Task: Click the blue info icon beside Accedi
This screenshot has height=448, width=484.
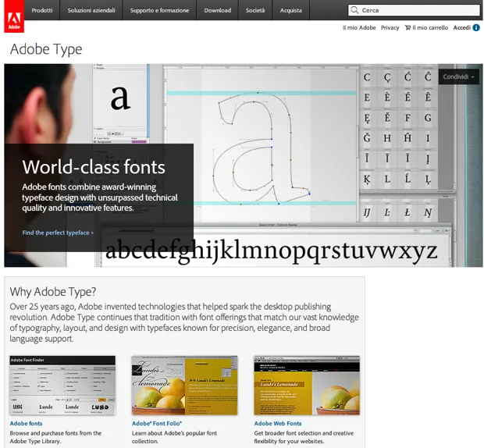Action: 476,28
